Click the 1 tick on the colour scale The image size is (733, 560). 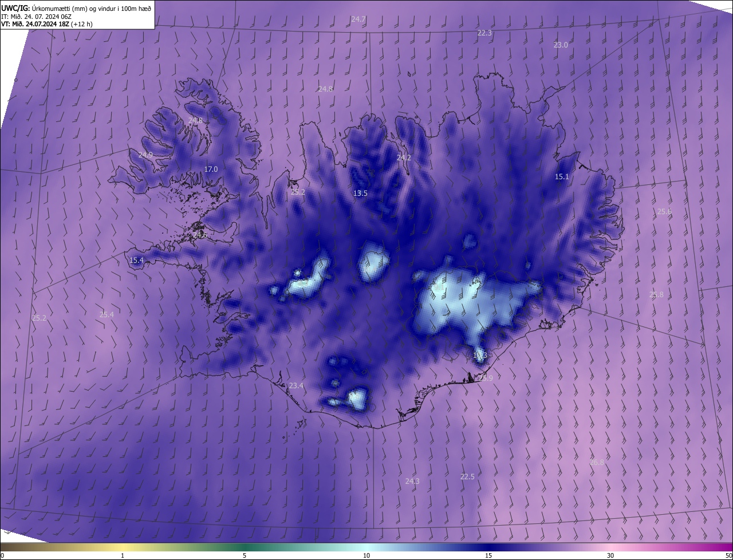coord(123,555)
